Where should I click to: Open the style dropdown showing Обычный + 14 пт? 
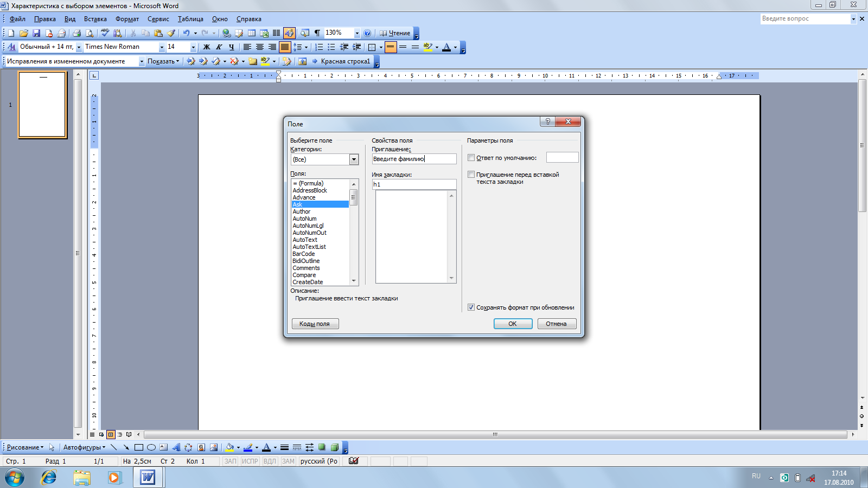(79, 47)
